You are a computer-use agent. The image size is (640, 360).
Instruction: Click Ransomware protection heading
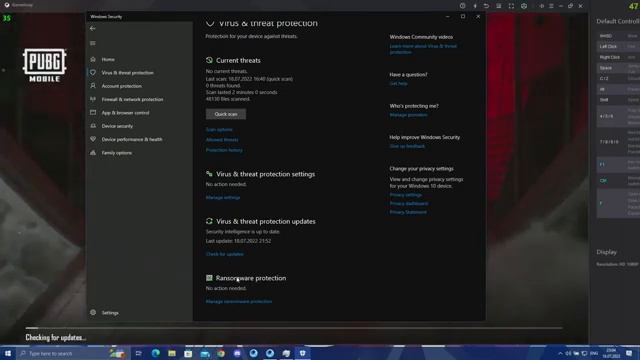pos(251,278)
